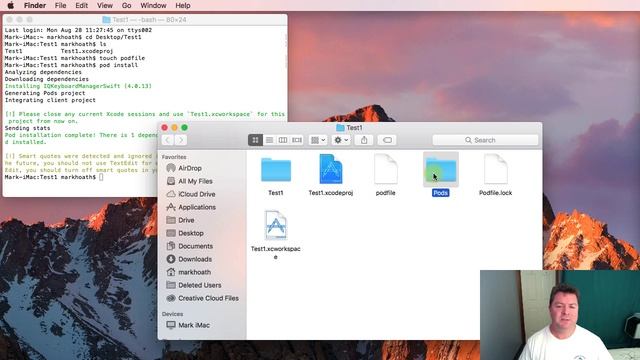Select the Pods folder icon
This screenshot has width=640, height=360.
pos(441,169)
